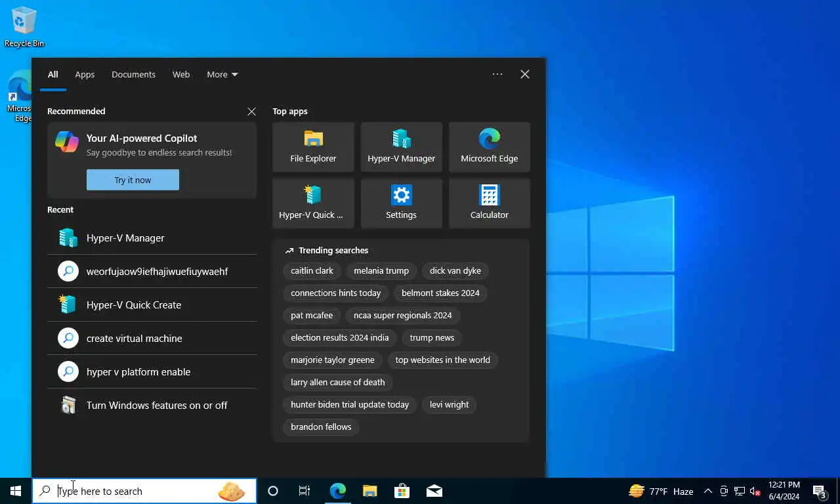The width and height of the screenshot is (840, 504).
Task: Show hidden system tray icons
Action: tap(708, 491)
